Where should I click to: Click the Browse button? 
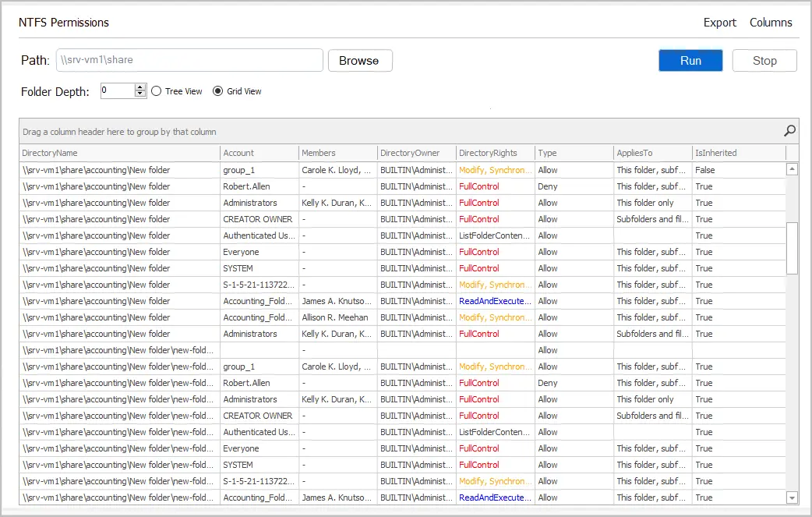pos(360,61)
